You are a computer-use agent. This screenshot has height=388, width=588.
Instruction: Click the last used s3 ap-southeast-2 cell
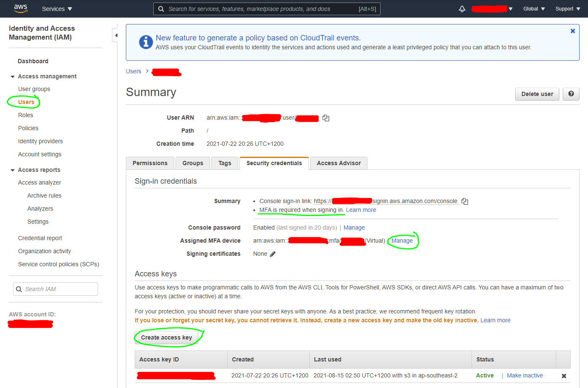386,375
